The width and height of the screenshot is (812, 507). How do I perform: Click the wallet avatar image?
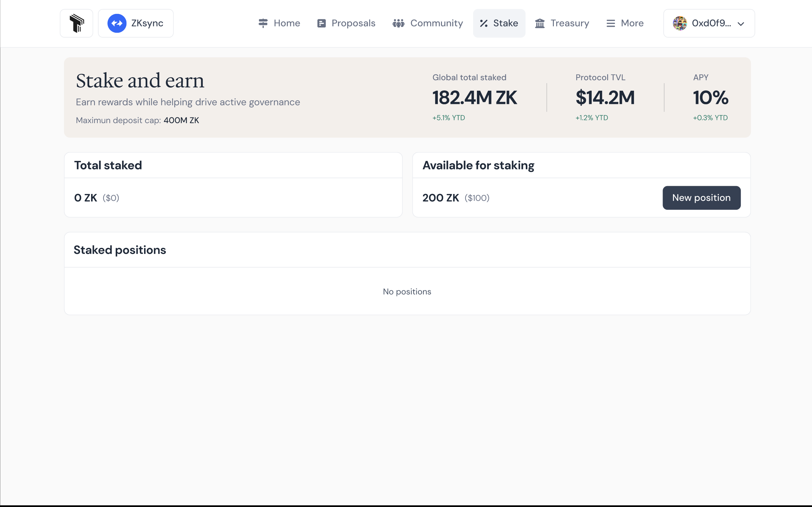(680, 23)
